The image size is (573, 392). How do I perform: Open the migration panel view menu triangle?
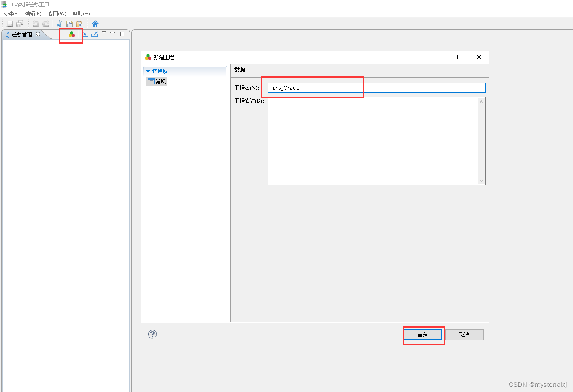(104, 33)
